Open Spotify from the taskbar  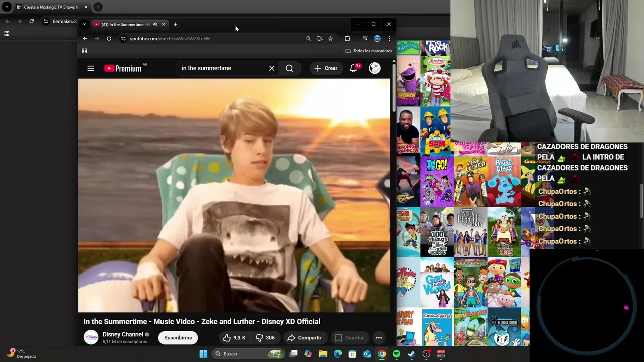point(396,354)
